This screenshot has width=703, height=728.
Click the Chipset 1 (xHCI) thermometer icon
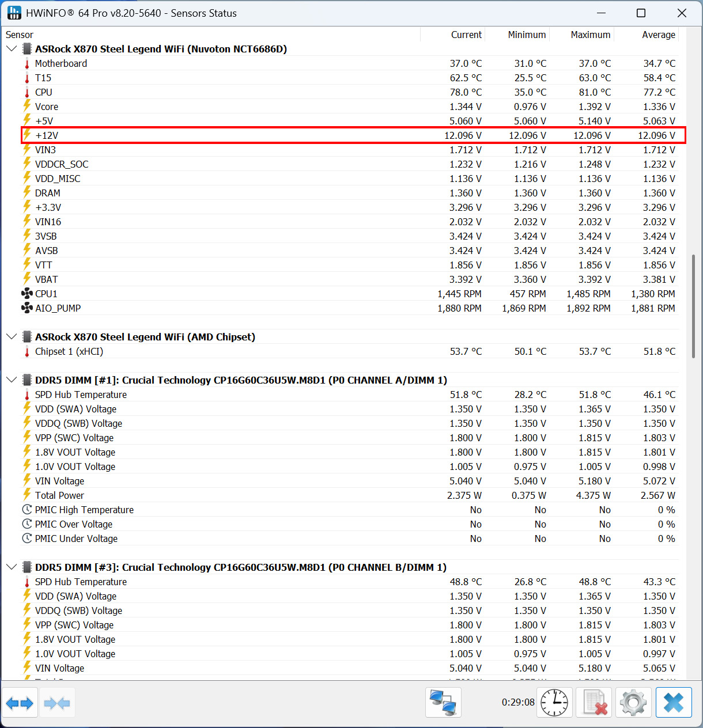[x=27, y=351]
